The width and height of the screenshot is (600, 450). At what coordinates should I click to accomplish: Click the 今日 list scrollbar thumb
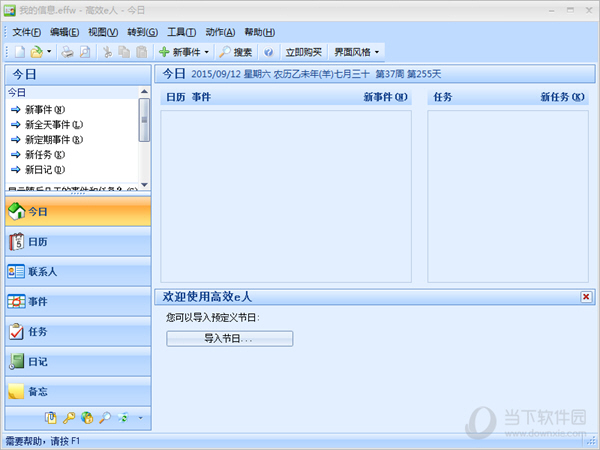pyautogui.click(x=144, y=120)
